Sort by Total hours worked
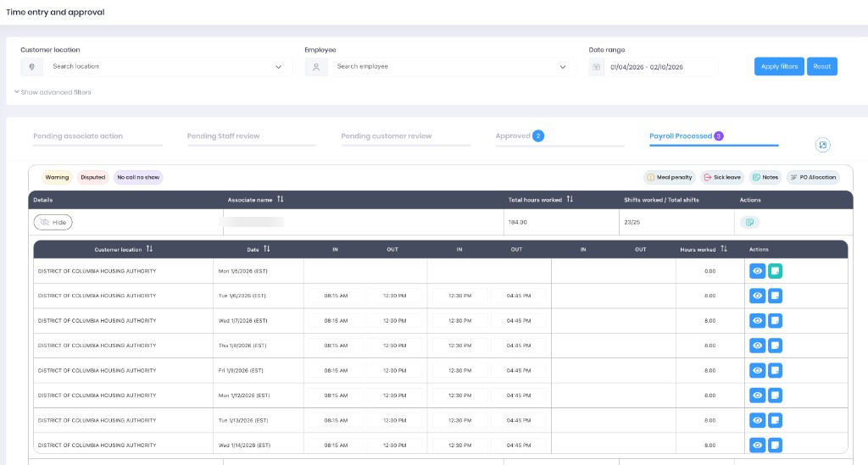This screenshot has height=465, width=868. coord(570,199)
